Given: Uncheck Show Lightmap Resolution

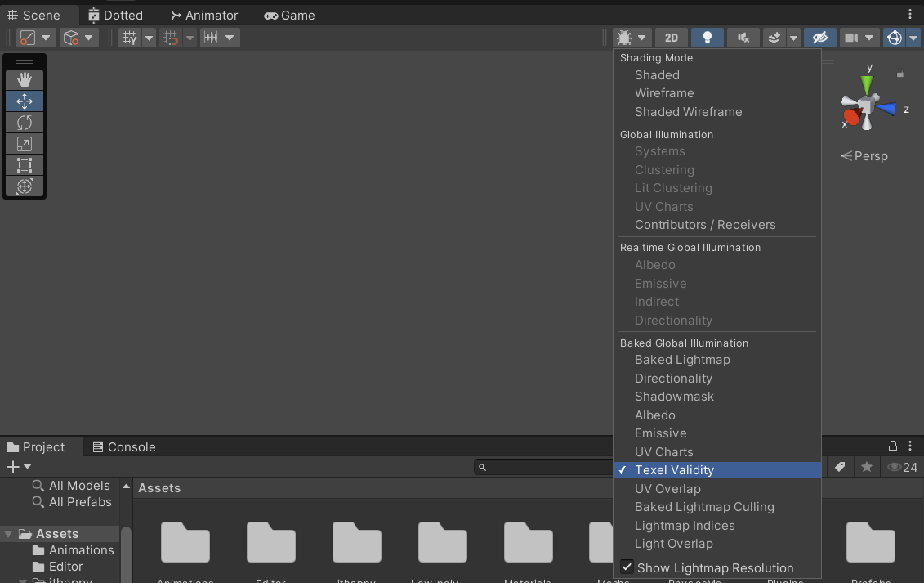Looking at the screenshot, I should tap(627, 567).
